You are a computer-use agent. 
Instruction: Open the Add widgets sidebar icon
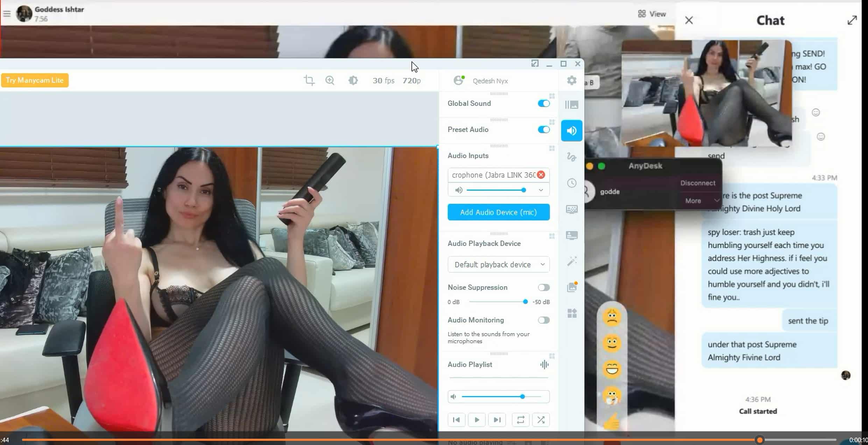(x=572, y=313)
